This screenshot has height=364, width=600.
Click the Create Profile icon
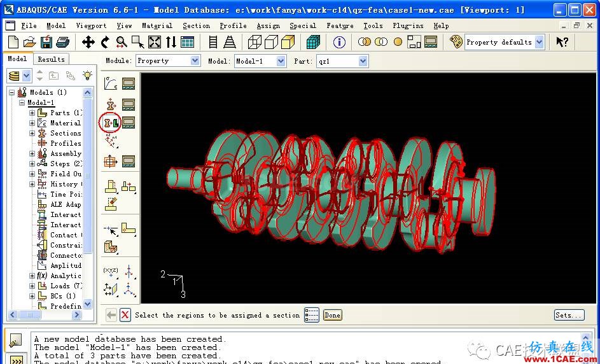(111, 161)
